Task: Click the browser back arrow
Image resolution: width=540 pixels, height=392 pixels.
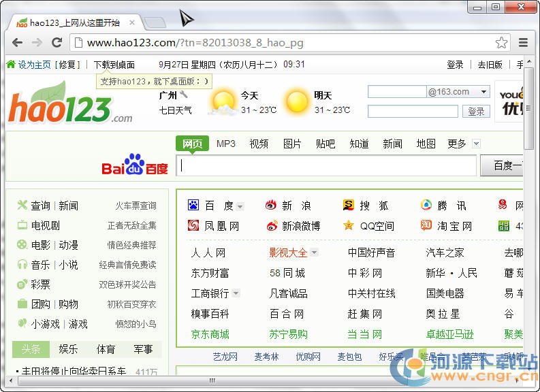Action: pyautogui.click(x=18, y=43)
